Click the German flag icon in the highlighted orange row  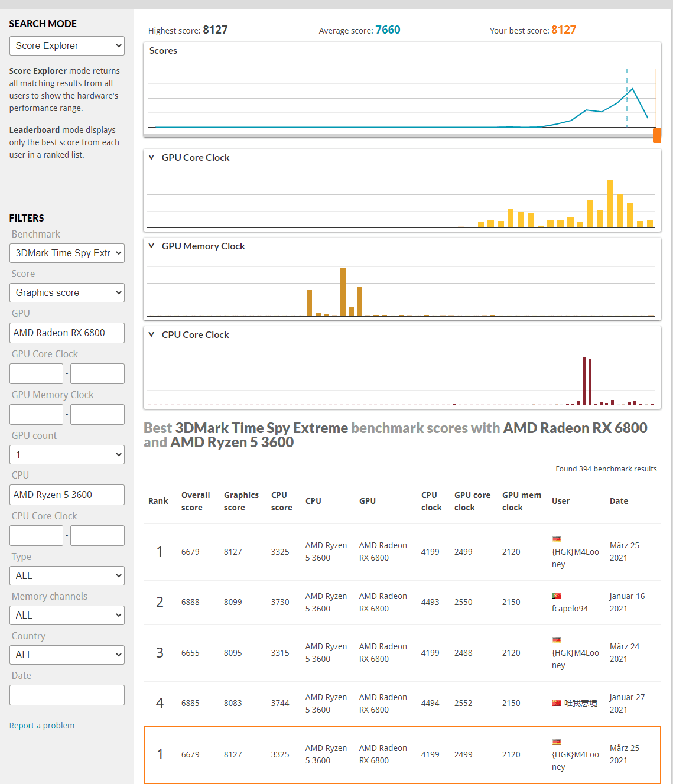[x=556, y=741]
